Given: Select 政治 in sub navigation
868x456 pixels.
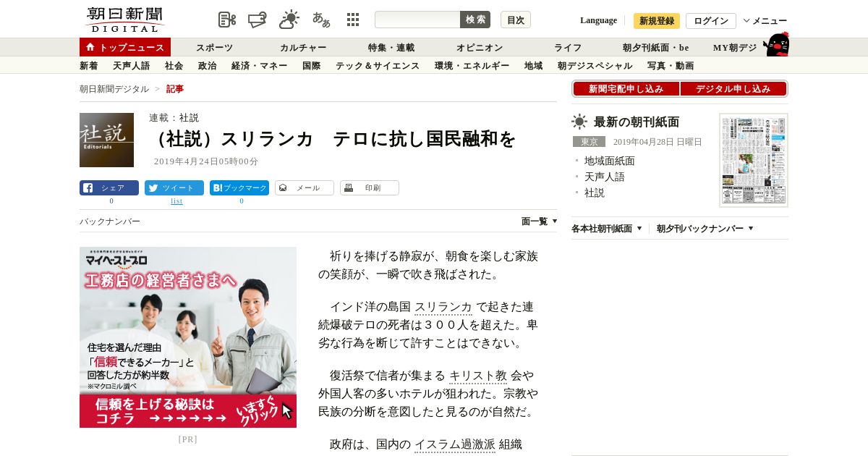Looking at the screenshot, I should click(x=208, y=66).
